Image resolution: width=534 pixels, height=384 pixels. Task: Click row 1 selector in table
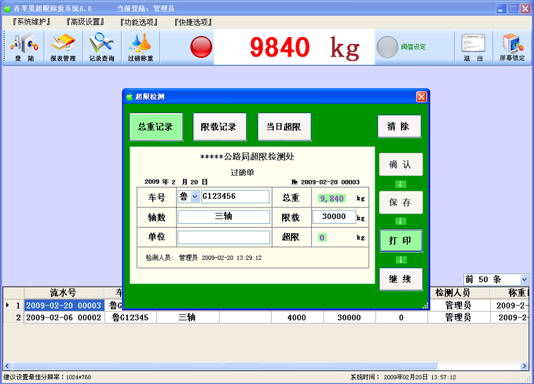14,305
